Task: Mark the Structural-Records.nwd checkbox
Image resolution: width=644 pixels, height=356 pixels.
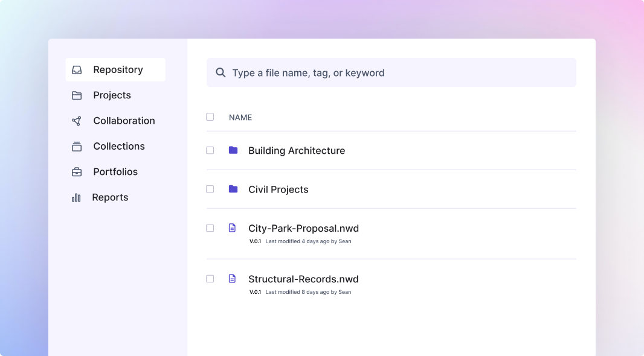Action: [210, 279]
